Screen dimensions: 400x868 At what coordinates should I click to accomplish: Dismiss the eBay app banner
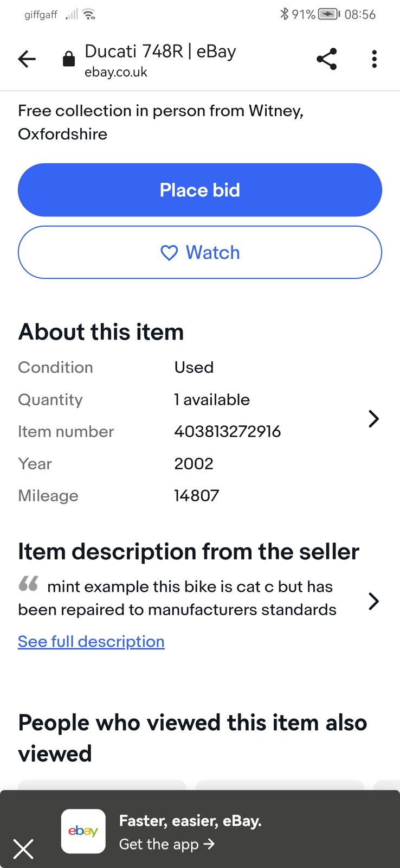[x=23, y=848]
